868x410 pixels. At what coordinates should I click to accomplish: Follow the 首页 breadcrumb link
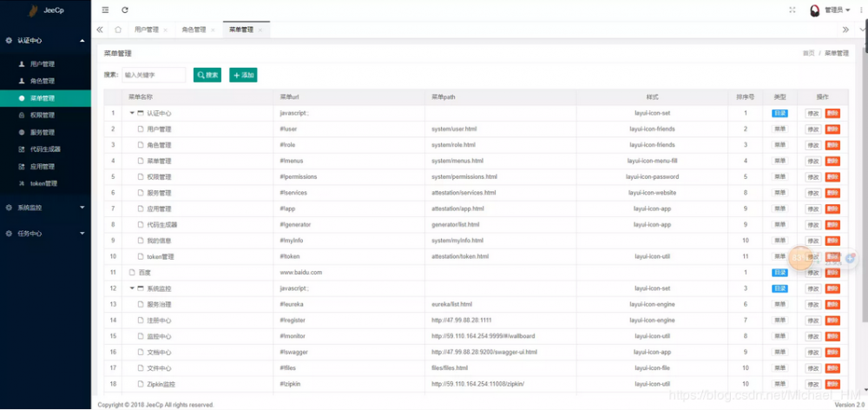tap(809, 54)
